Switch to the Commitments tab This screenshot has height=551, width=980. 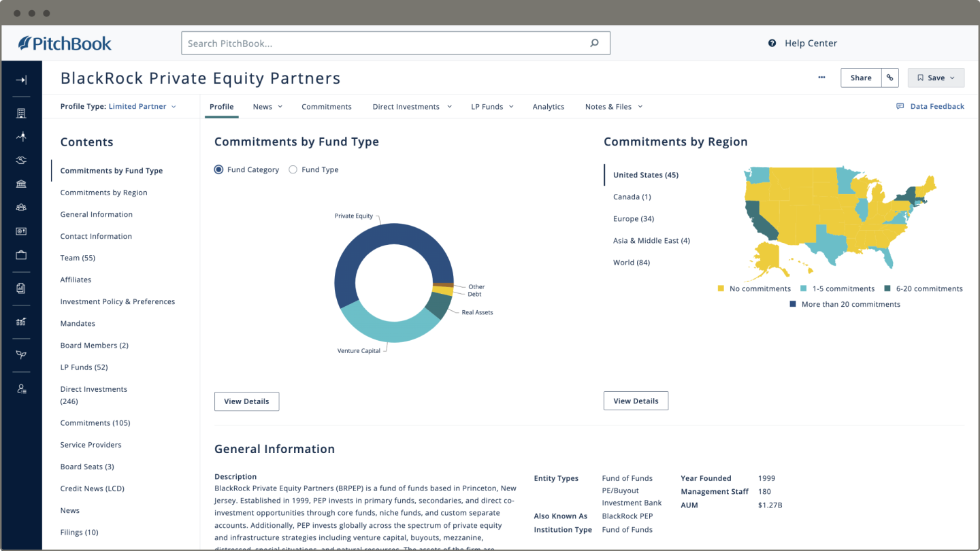click(x=327, y=107)
